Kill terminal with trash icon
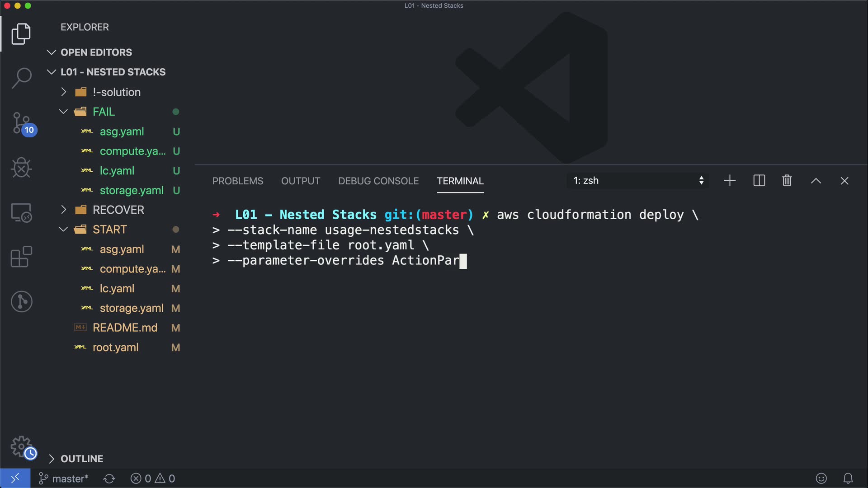The height and width of the screenshot is (488, 868). [x=787, y=181]
